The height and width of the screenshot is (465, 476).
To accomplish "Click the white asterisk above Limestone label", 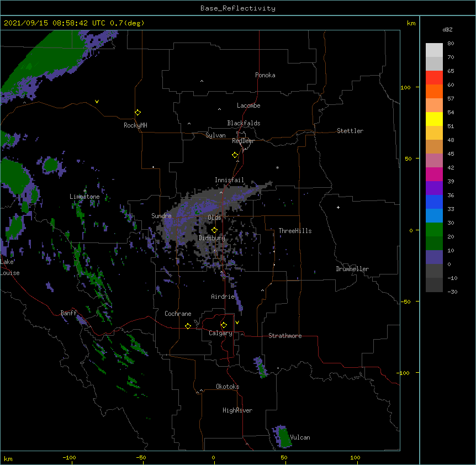I will (x=84, y=191).
